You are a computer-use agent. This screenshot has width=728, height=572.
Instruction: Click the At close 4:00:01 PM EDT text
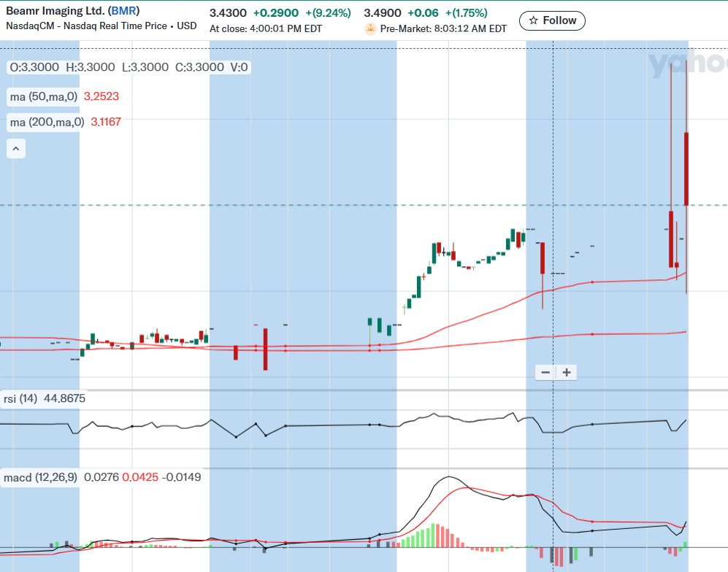tap(266, 28)
